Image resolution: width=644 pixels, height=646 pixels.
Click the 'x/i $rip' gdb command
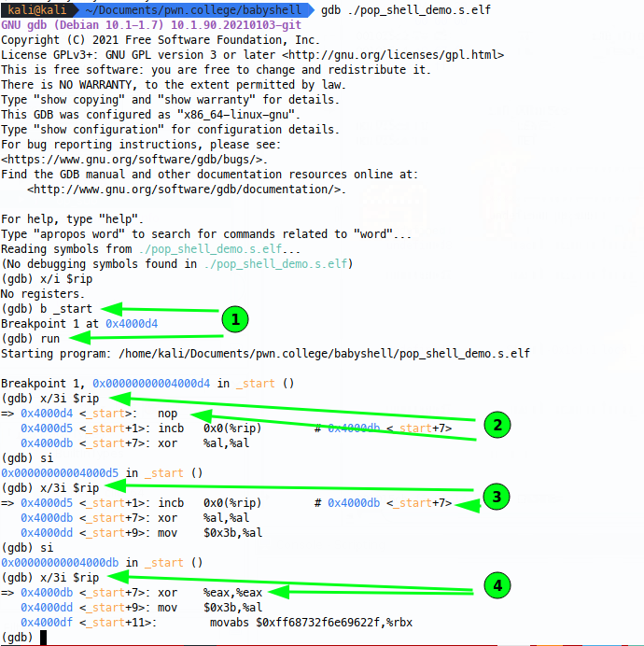[66, 279]
